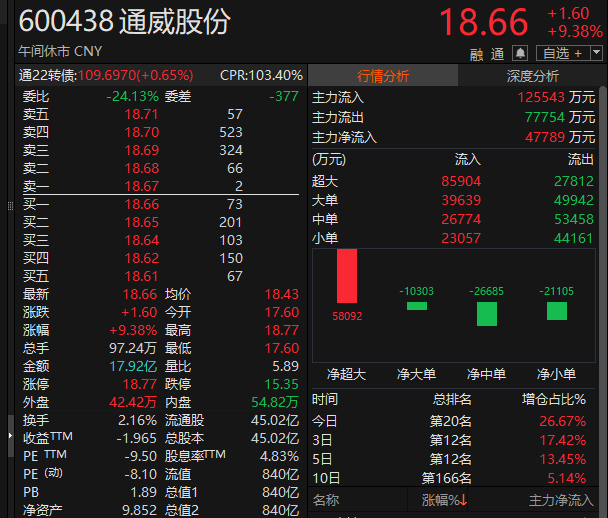Screen dimensions: 608x518
Task: Click the left splitter grip handle
Action: pos(10,206)
